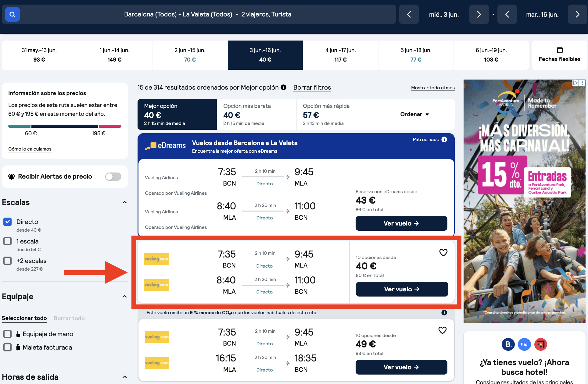588x384 pixels.
Task: Click Borrar filtros link
Action: [312, 87]
